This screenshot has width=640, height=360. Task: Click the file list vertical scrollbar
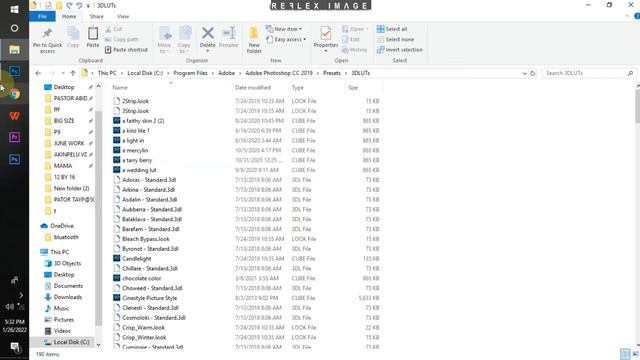[x=637, y=106]
